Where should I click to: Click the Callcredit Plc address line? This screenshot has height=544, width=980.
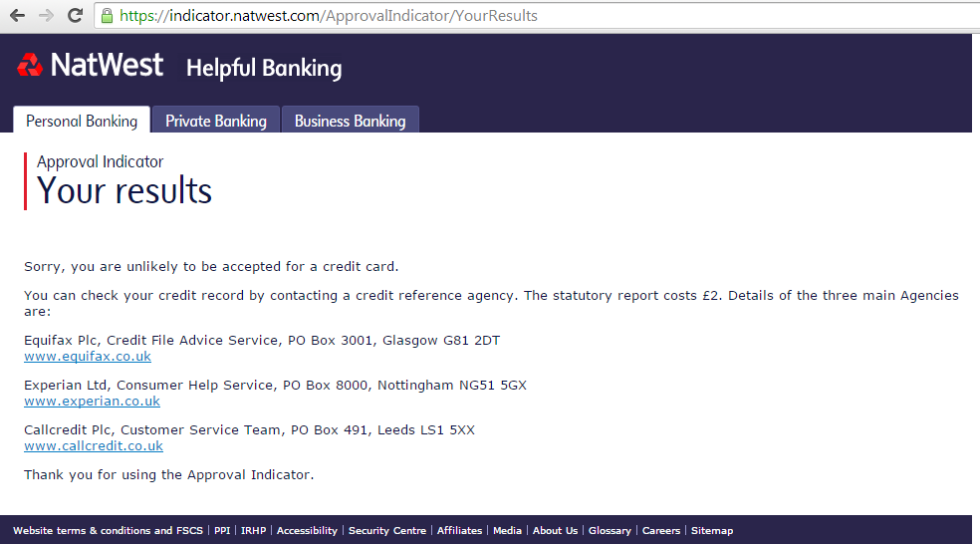point(249,430)
